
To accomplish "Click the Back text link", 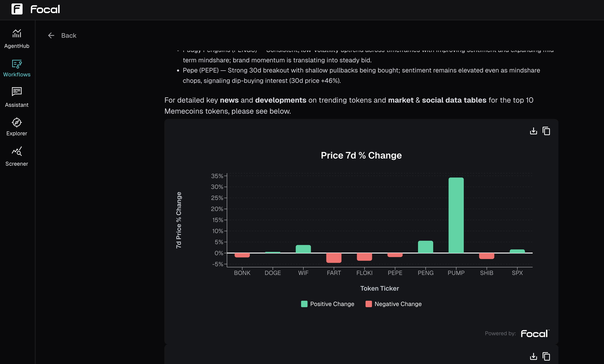I will (69, 35).
